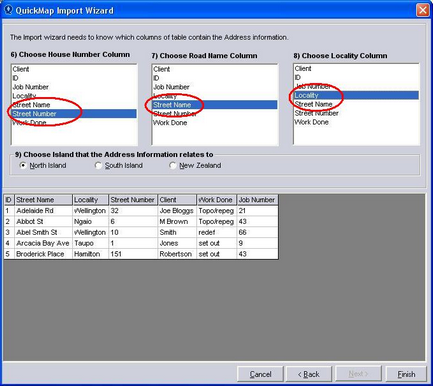433x386 pixels.
Task: Choose Work Done in Locality Column list
Action: click(356, 122)
